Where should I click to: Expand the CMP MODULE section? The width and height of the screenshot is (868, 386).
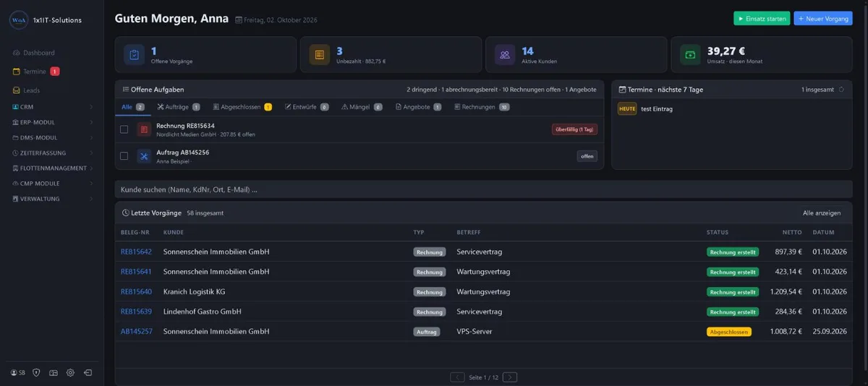click(x=52, y=183)
